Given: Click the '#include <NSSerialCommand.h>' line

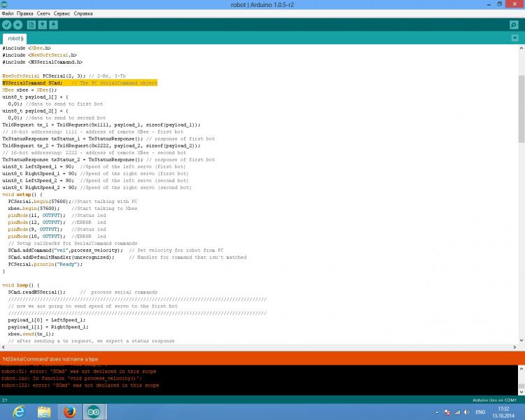Looking at the screenshot, I should (x=42, y=62).
